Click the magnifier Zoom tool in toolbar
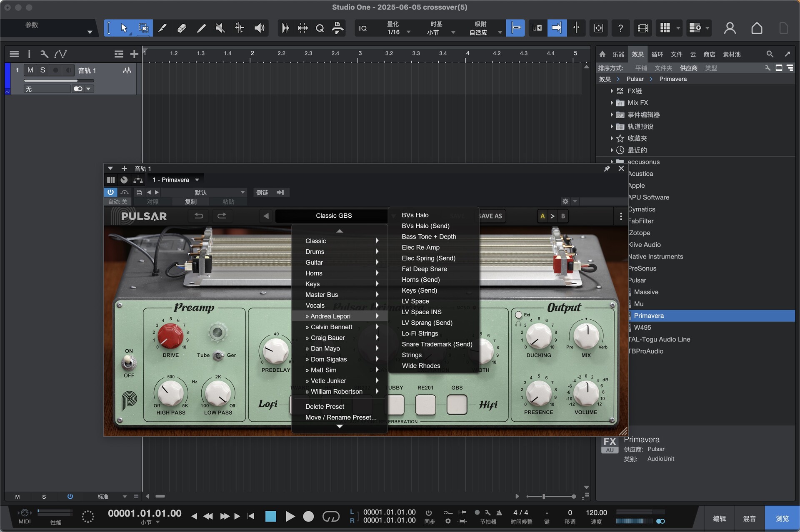Image resolution: width=800 pixels, height=532 pixels. point(320,28)
